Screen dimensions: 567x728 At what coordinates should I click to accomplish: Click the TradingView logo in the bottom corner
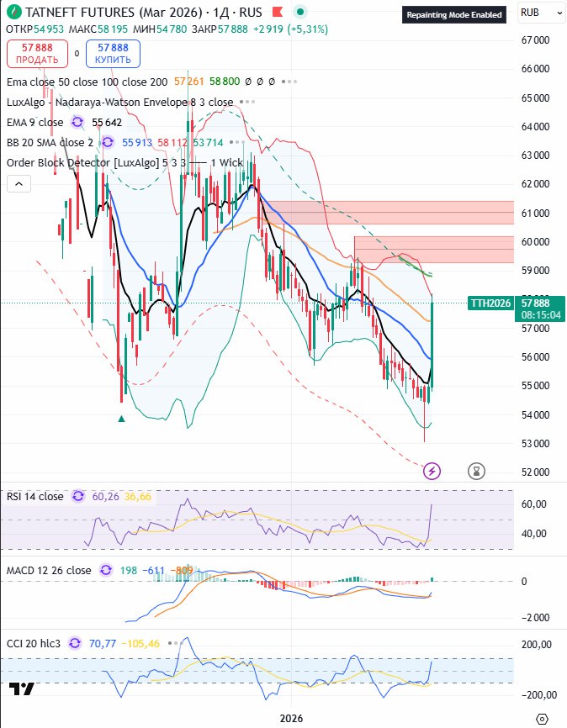(22, 689)
